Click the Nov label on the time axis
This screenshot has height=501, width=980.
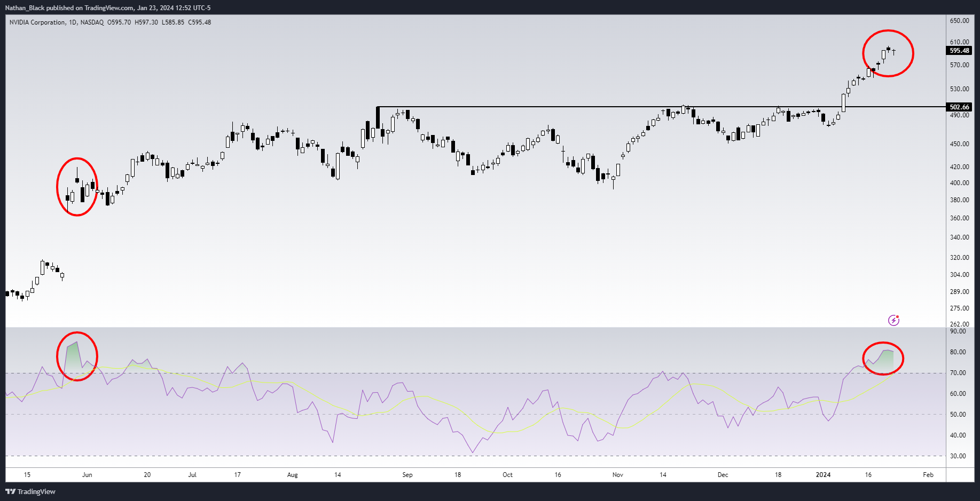(x=618, y=475)
